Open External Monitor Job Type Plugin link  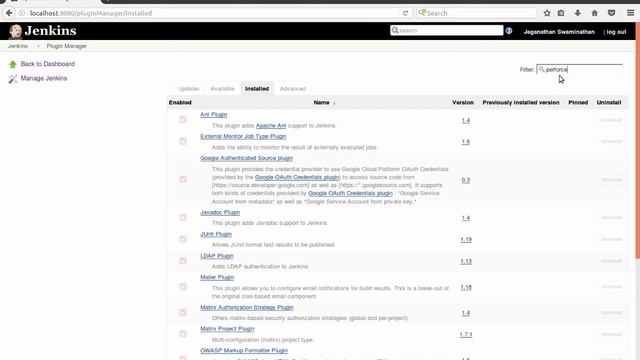[243, 136]
